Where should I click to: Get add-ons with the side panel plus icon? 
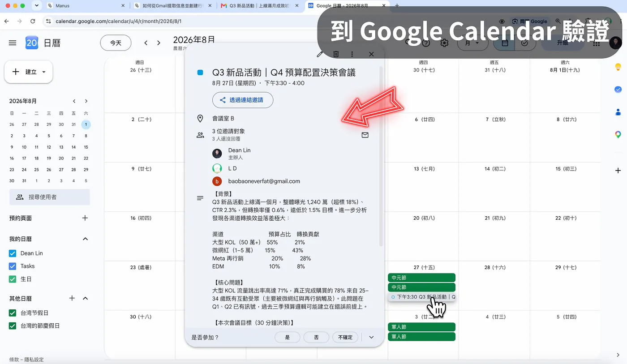(618, 171)
